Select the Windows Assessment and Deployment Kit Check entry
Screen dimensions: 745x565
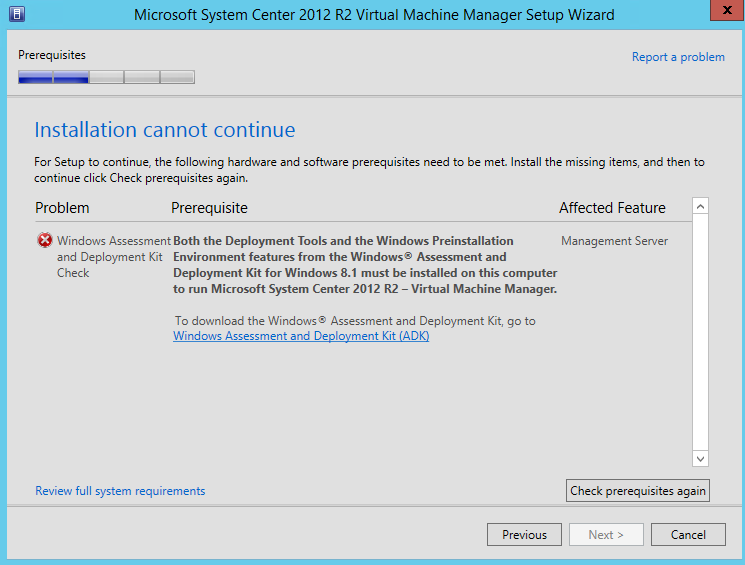pyautogui.click(x=110, y=257)
